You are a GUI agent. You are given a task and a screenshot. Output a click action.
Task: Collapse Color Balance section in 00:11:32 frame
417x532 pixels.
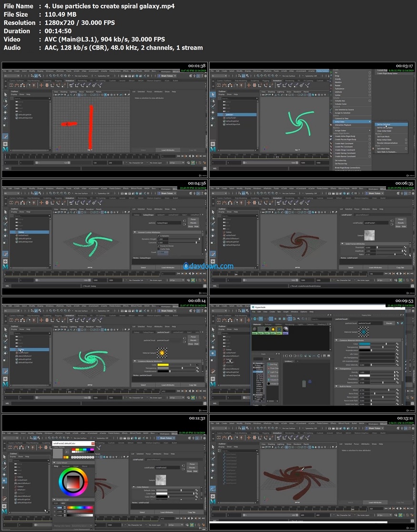pos(133,487)
